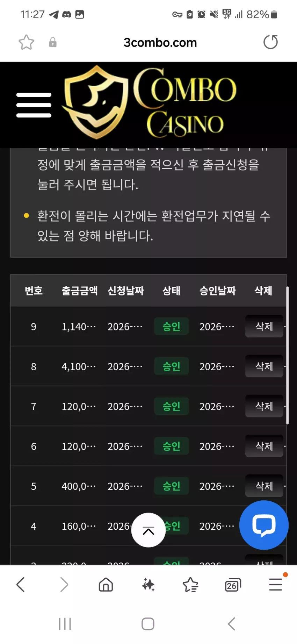Open the bookmarks list star icon
The width and height of the screenshot is (297, 644).
[190, 584]
